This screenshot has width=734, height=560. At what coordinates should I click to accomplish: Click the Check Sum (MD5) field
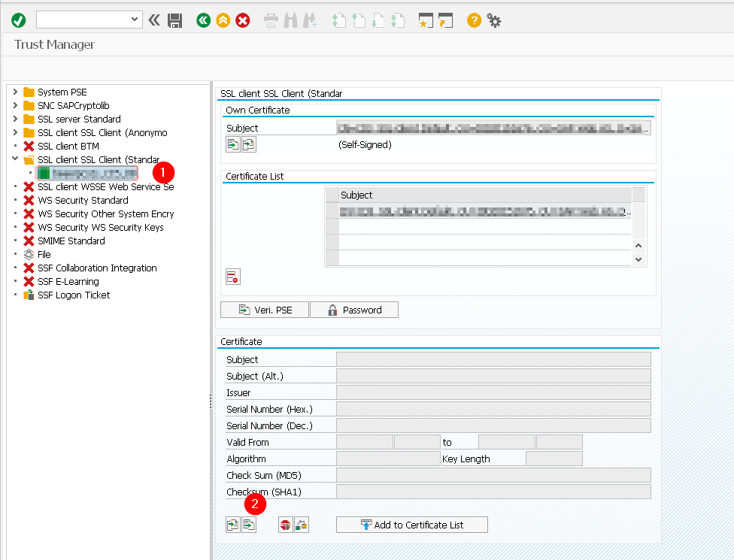pyautogui.click(x=493, y=475)
